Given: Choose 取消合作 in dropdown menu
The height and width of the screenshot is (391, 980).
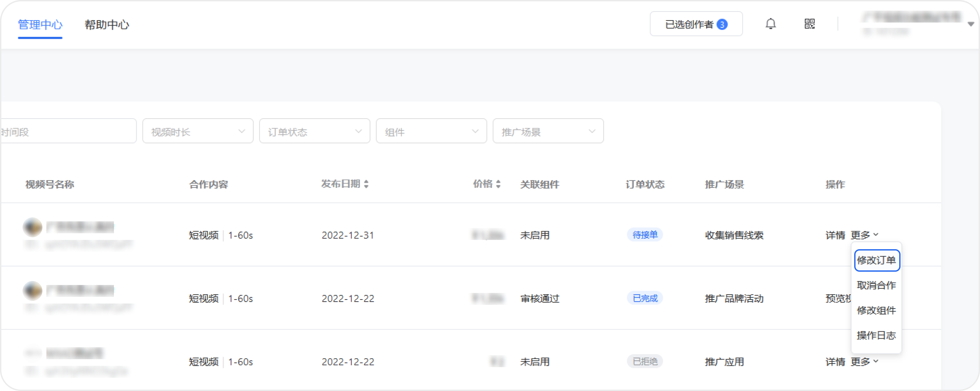Looking at the screenshot, I should coord(876,285).
